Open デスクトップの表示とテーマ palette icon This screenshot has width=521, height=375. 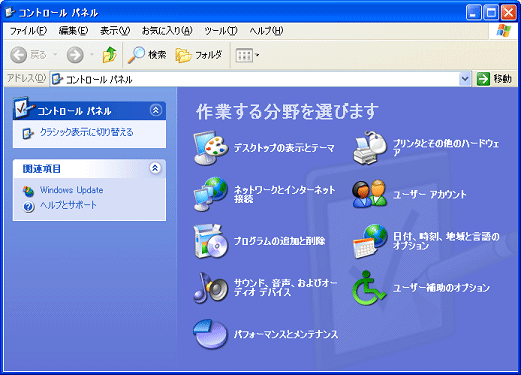pos(211,148)
